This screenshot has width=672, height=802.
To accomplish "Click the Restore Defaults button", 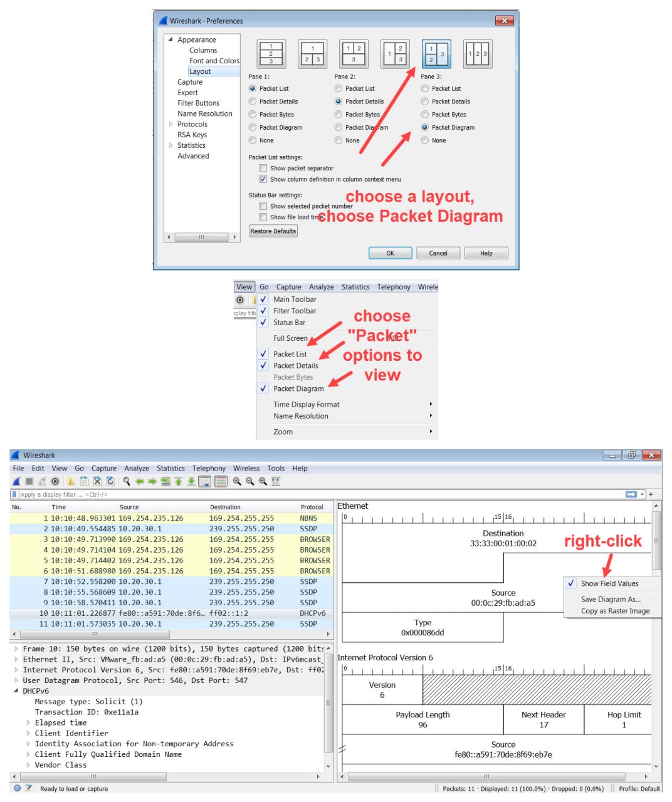I will click(273, 231).
